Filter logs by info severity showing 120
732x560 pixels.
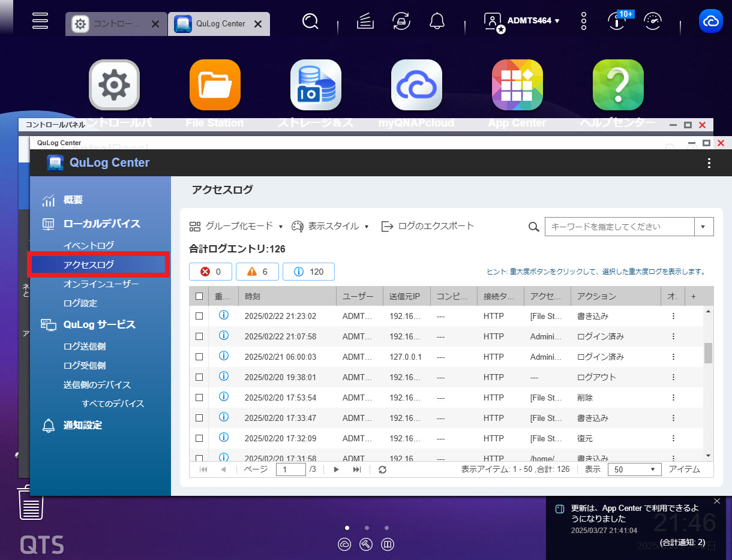click(308, 272)
